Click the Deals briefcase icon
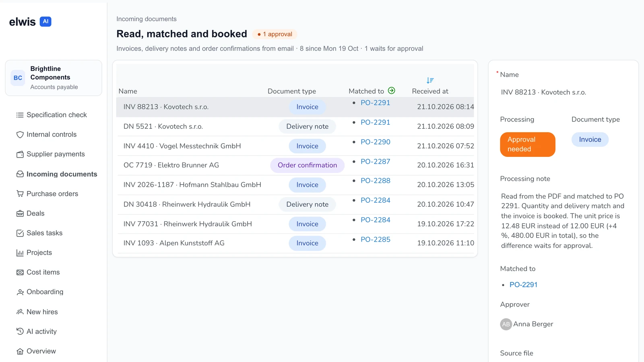Image resolution: width=644 pixels, height=362 pixels. click(x=20, y=214)
